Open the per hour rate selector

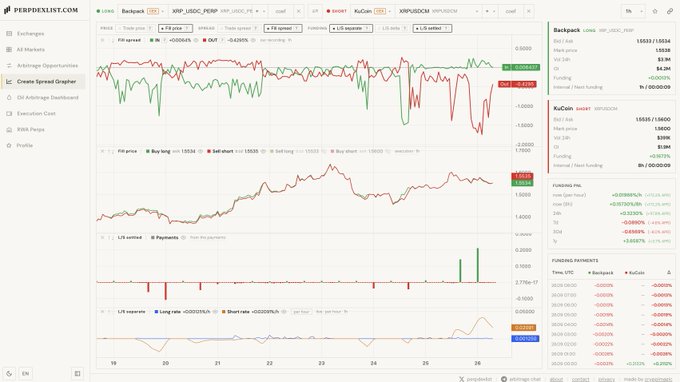click(x=301, y=312)
